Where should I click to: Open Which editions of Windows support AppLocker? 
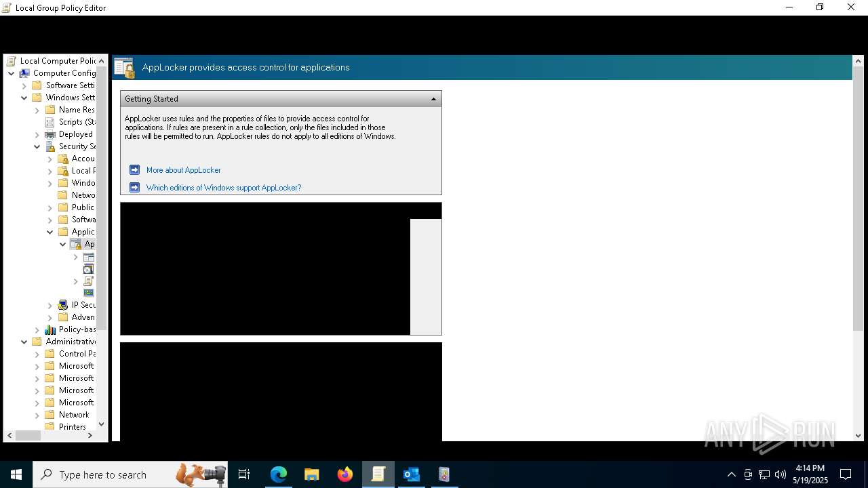tap(224, 188)
